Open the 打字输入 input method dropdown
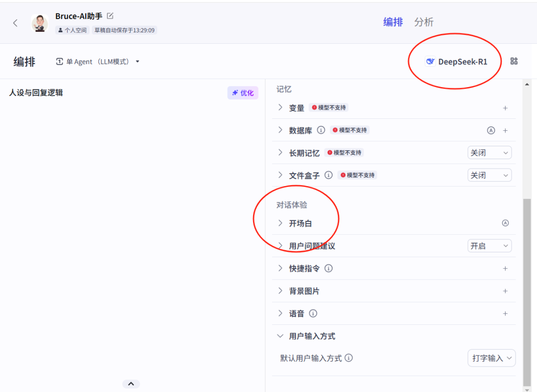537x392 pixels. [x=491, y=358]
